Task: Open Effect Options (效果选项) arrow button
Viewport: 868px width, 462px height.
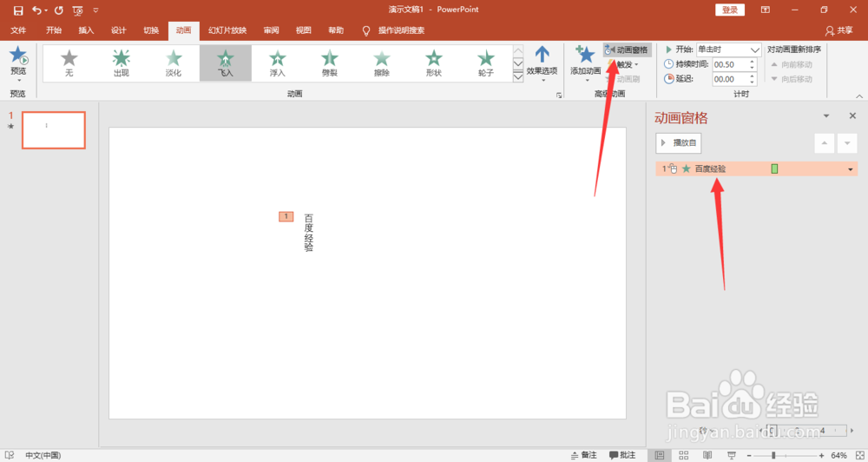Action: coord(542,63)
